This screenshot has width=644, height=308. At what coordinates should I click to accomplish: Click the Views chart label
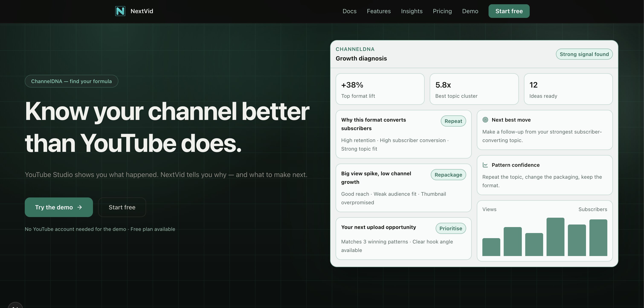489,209
